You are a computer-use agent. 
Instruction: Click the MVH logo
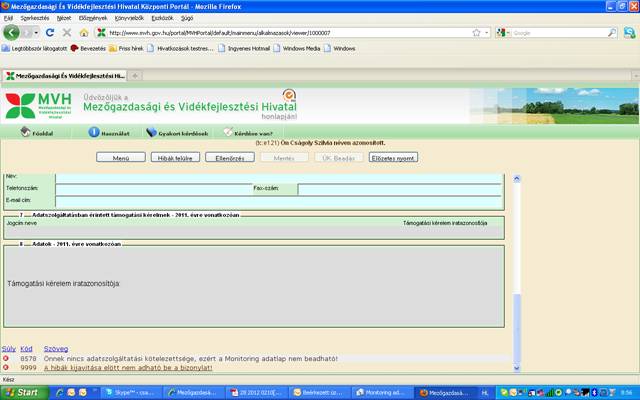point(38,106)
